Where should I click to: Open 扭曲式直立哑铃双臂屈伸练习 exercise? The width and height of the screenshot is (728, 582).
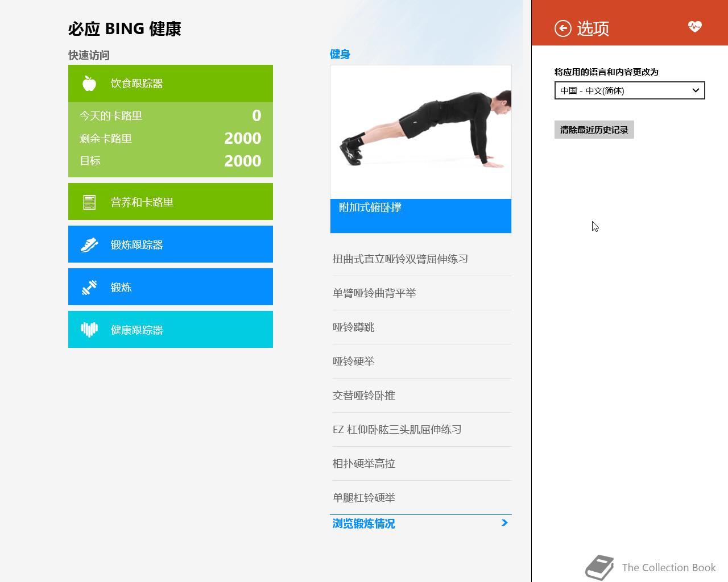[x=422, y=259]
